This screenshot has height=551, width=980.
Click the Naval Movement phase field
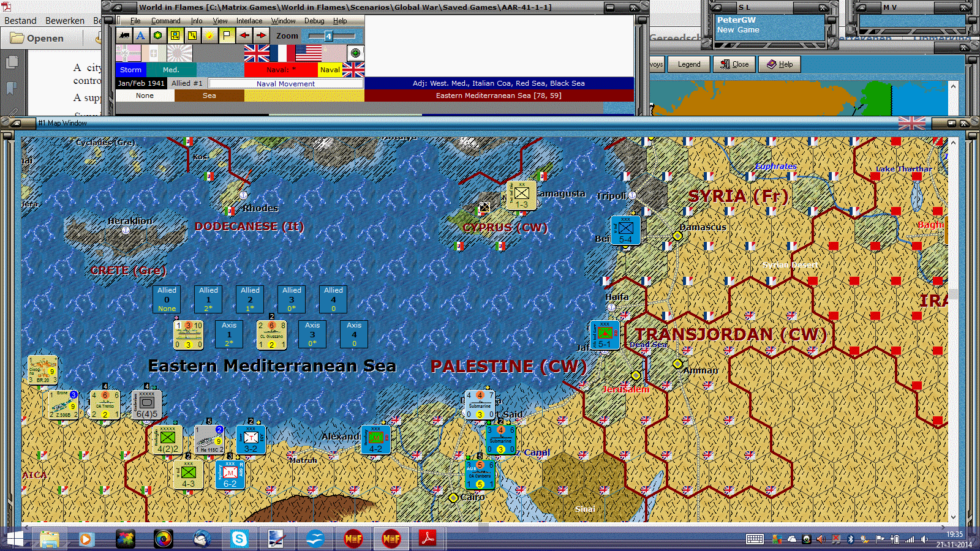tap(285, 83)
